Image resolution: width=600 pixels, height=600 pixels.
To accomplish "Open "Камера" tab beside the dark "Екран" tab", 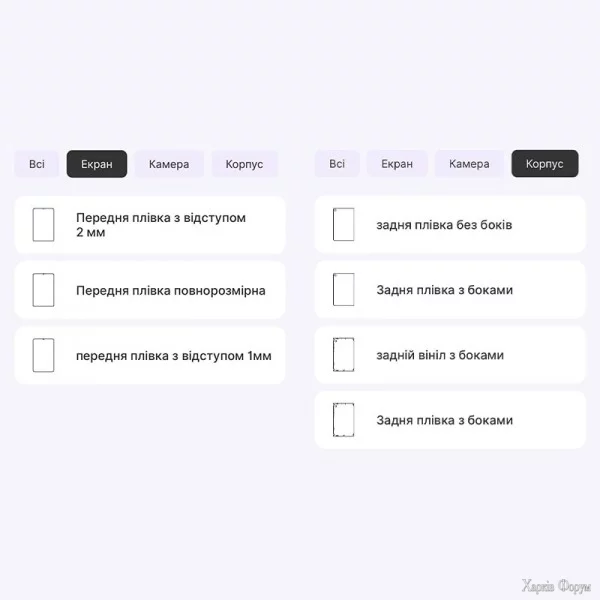I will (x=169, y=164).
